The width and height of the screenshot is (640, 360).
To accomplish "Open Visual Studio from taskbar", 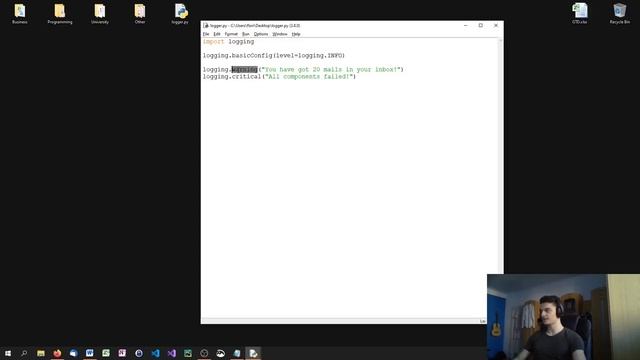I will [x=171, y=353].
